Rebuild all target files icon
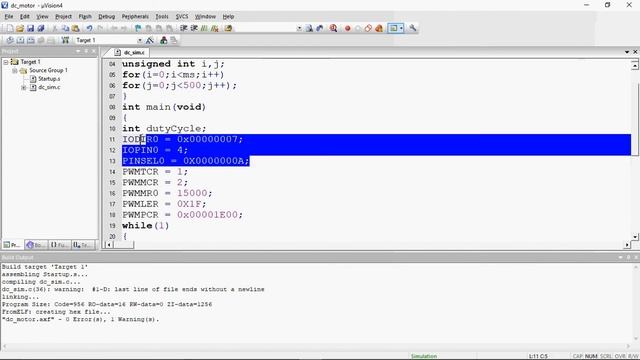Viewport: 640px width, 360px height. click(x=31, y=40)
